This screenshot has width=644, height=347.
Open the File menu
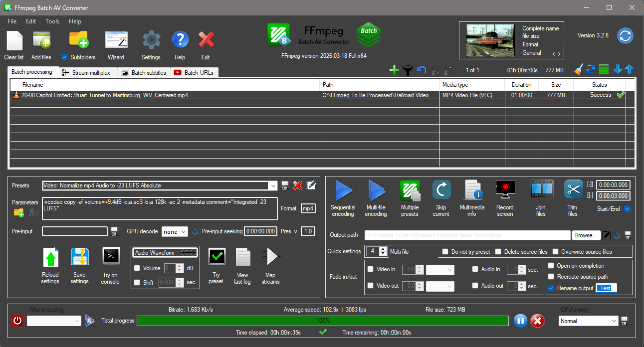point(12,21)
